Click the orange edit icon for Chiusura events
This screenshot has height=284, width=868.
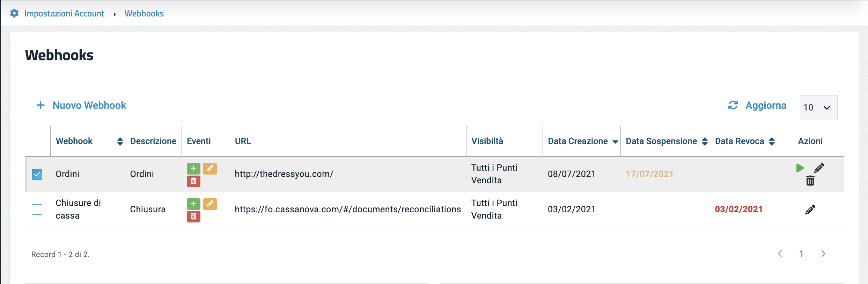pos(210,204)
